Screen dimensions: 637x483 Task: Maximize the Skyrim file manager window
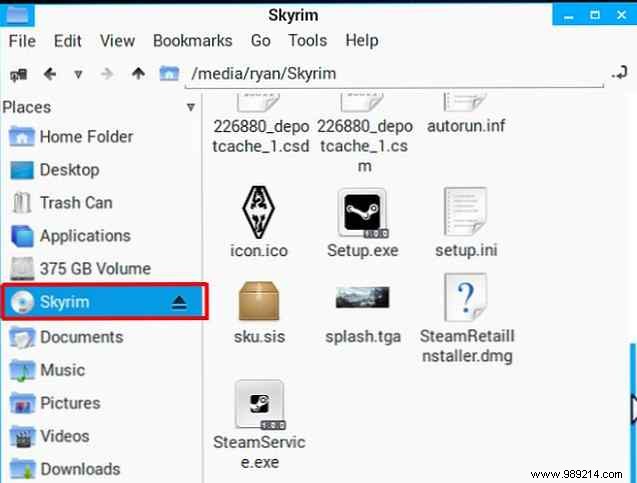[x=595, y=15]
